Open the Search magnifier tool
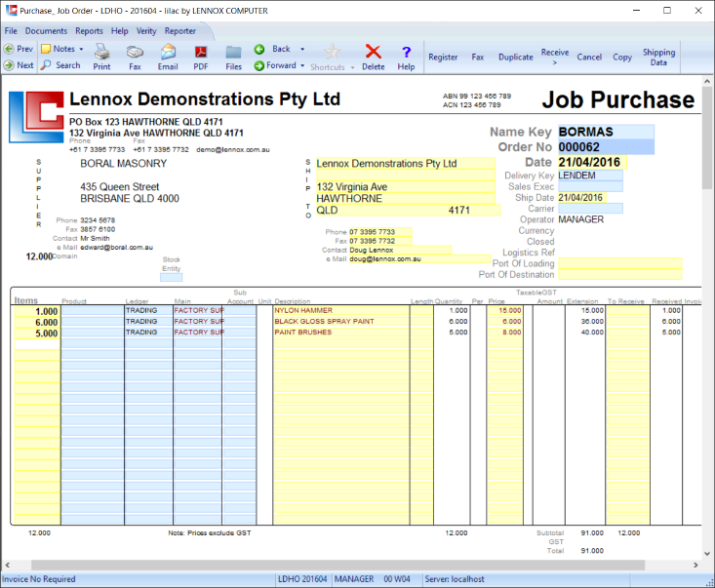Image resolution: width=715 pixels, height=588 pixels. [x=60, y=65]
